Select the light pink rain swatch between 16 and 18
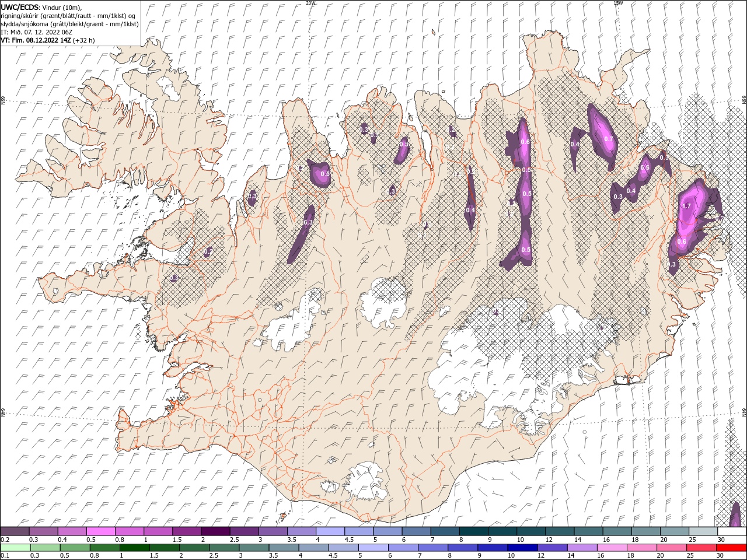Screen dimensions: 747x560 [x=612, y=548]
